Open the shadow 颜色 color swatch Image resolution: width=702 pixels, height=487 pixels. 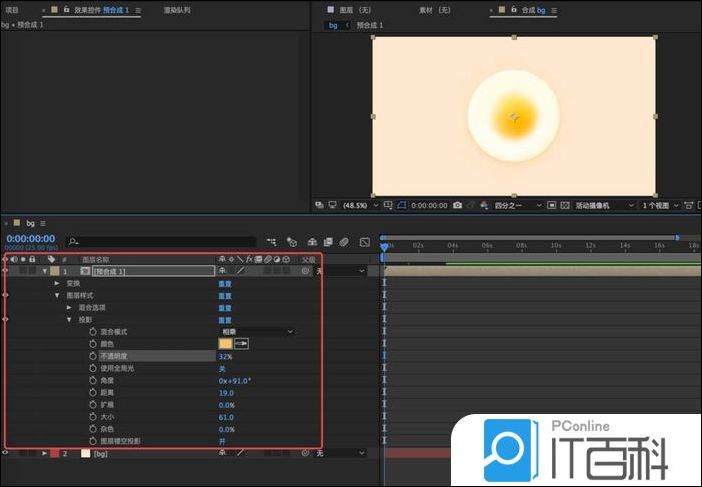point(225,344)
